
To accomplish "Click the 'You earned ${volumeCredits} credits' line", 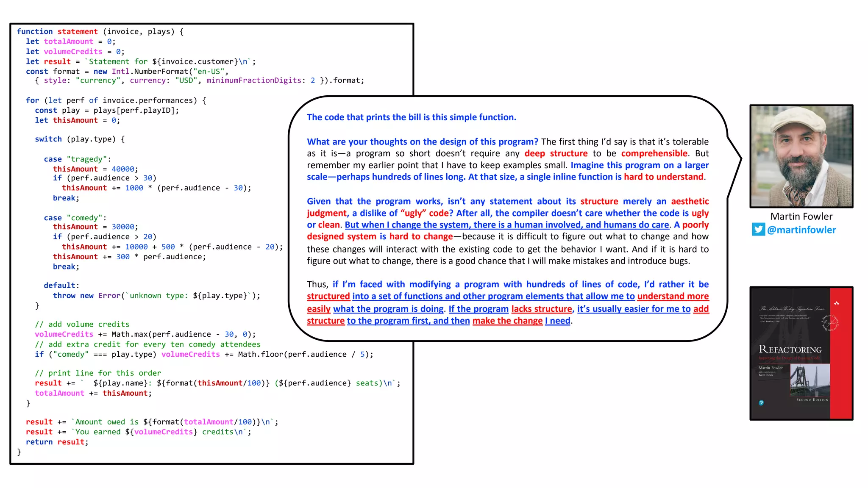I will click(x=138, y=432).
